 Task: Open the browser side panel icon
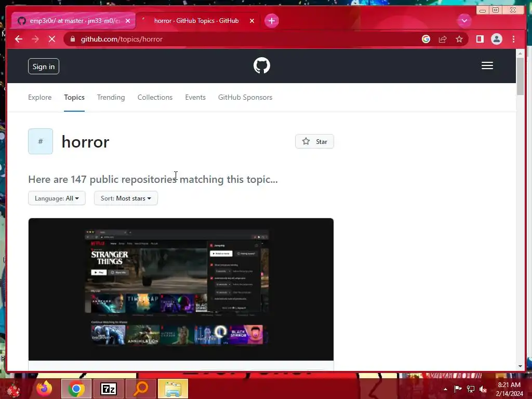pos(480,39)
